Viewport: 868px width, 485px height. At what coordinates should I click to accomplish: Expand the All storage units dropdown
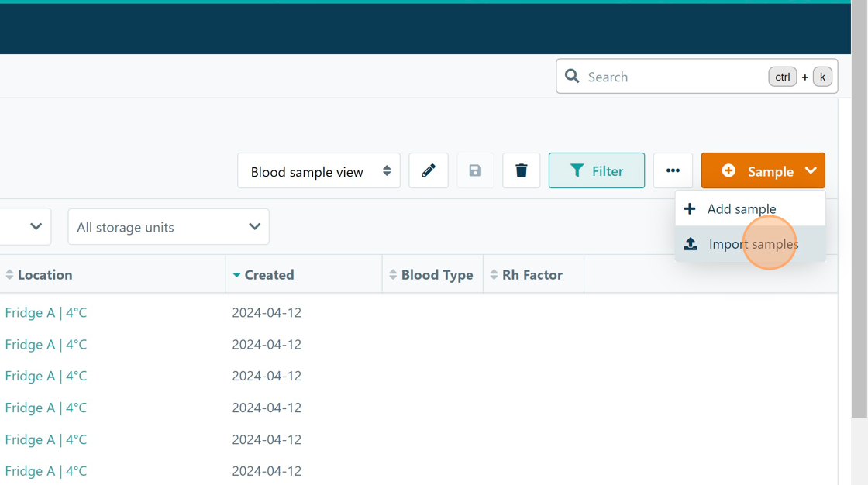tap(168, 226)
